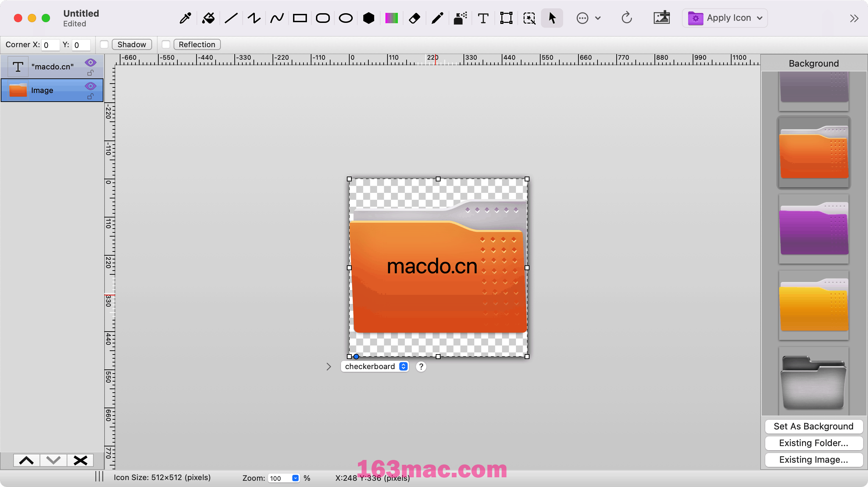Toggle Reflection checkbox on
868x487 pixels.
point(166,44)
